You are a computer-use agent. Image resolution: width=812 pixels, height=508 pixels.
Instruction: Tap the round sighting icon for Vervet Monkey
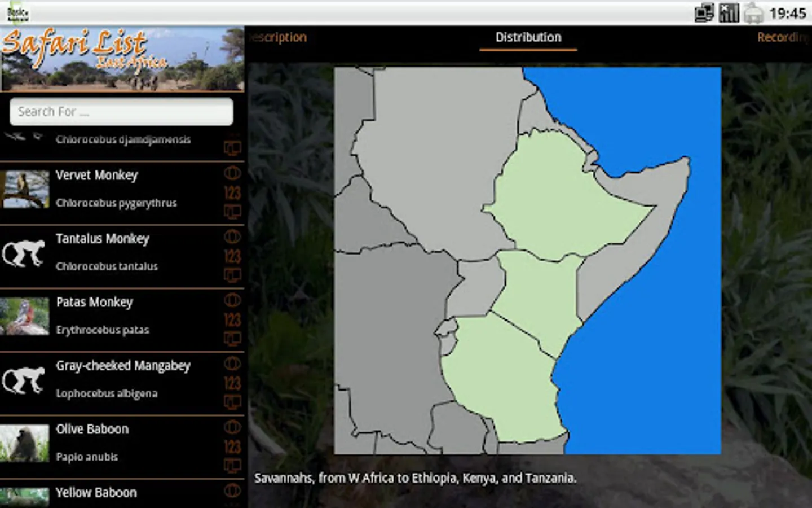pos(232,173)
